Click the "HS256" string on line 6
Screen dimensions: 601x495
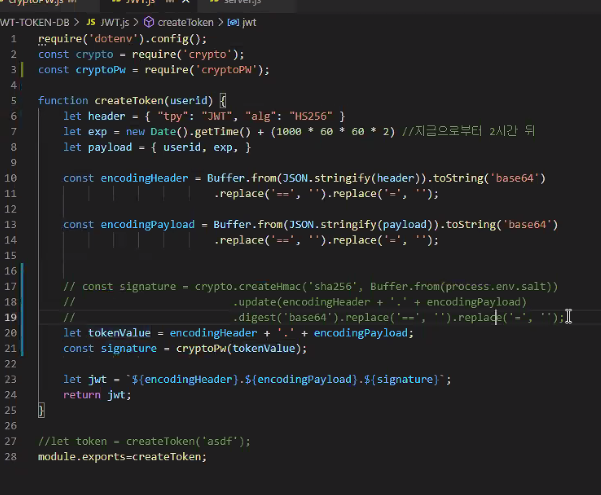point(311,116)
